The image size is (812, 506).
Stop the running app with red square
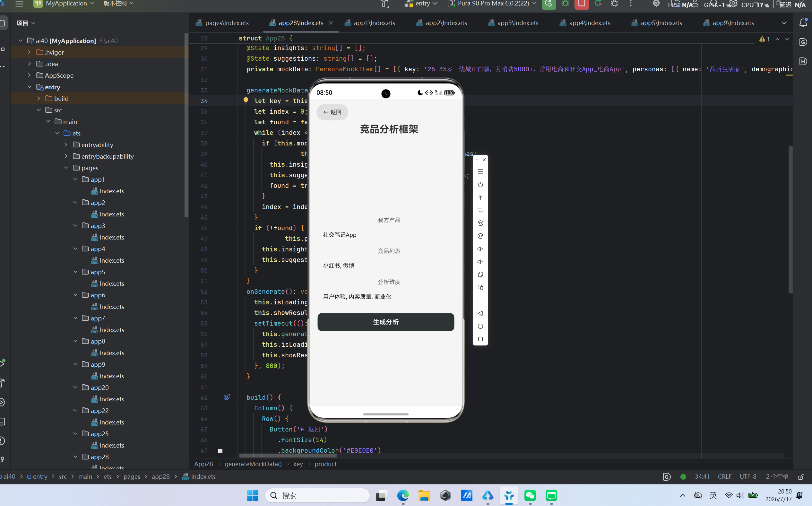coord(582,4)
